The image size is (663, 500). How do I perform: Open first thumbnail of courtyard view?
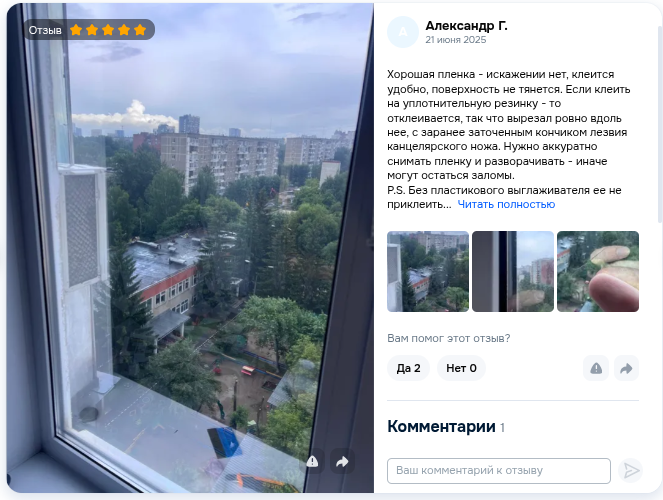click(428, 271)
